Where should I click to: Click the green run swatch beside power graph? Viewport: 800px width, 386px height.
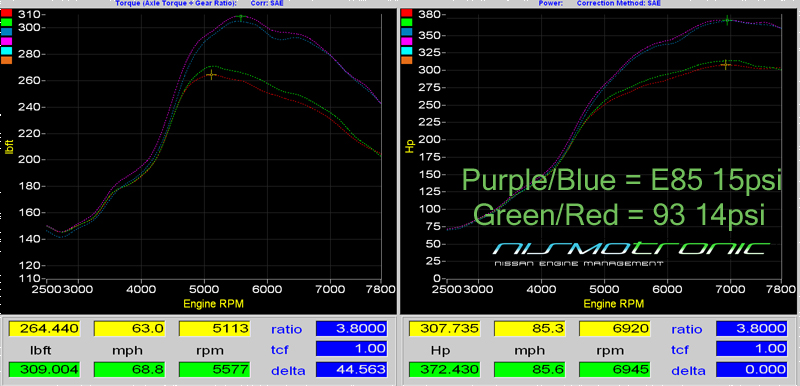point(407,22)
